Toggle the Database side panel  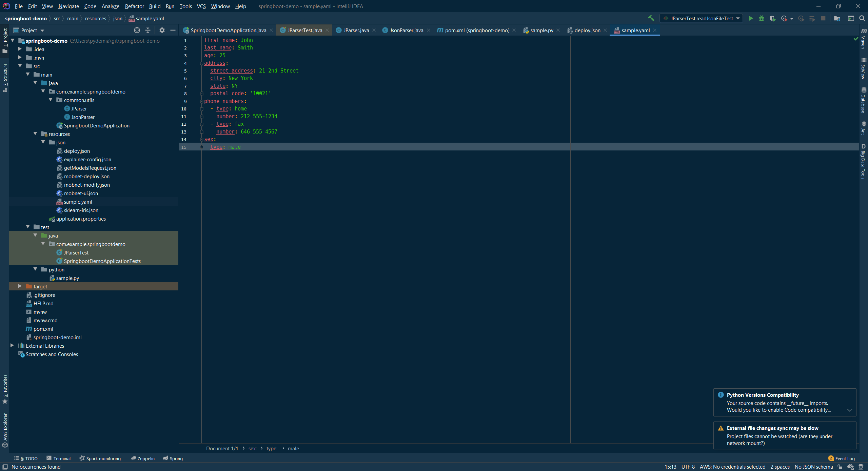pyautogui.click(x=864, y=100)
